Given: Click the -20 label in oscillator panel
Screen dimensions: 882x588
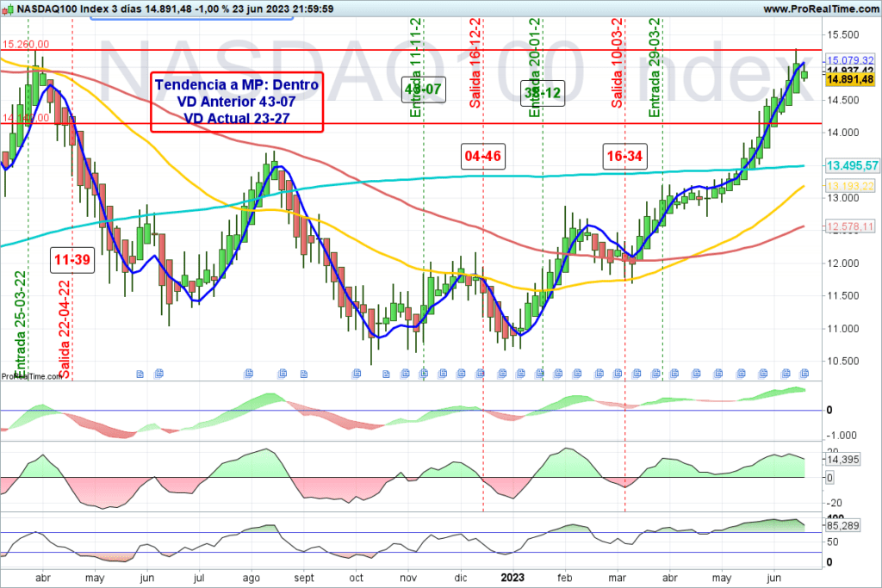Looking at the screenshot, I should coord(834,503).
